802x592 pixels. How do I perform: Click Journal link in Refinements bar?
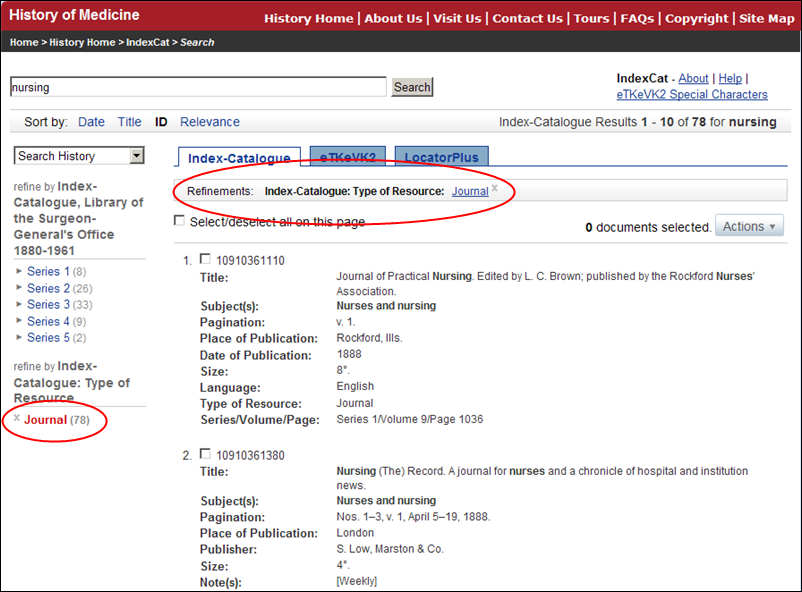coord(470,191)
